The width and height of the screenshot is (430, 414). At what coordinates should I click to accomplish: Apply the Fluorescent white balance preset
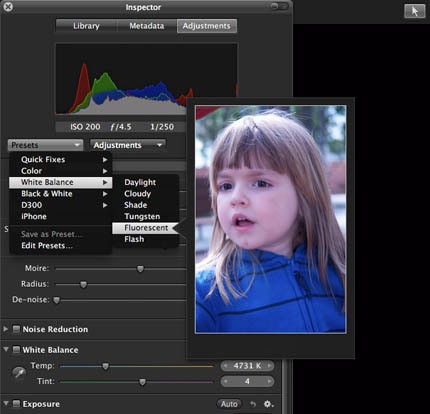pos(146,228)
